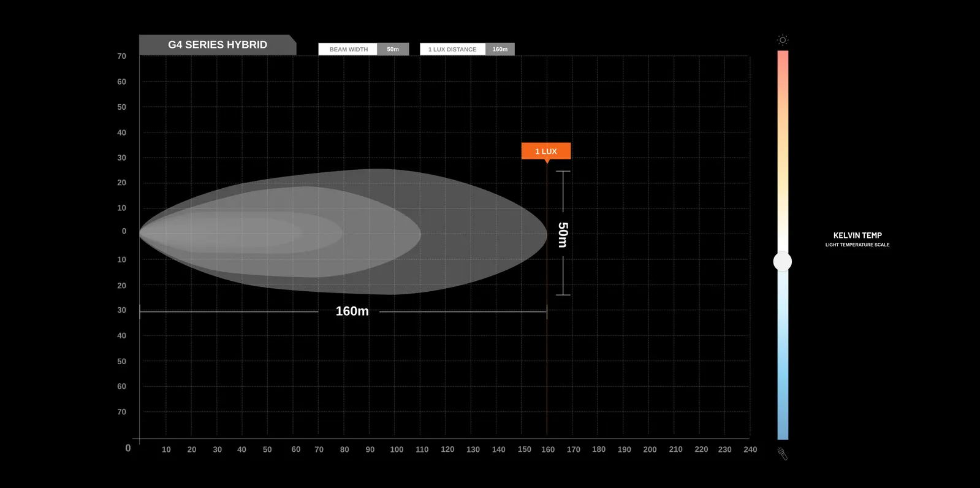Click the orange 1 LUX marker flag

point(545,151)
